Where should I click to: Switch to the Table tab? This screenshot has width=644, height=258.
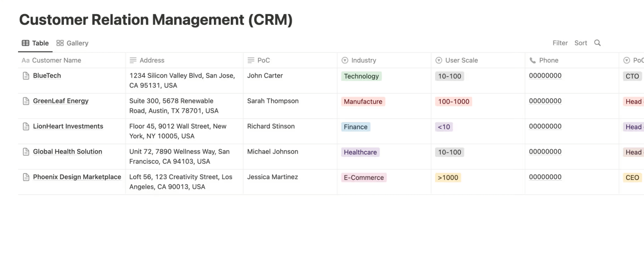tap(39, 43)
